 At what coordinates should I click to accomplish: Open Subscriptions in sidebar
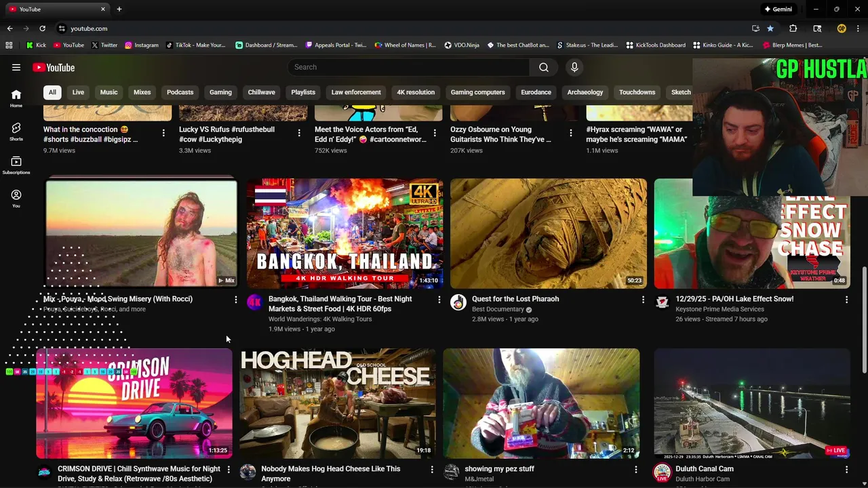pyautogui.click(x=16, y=165)
